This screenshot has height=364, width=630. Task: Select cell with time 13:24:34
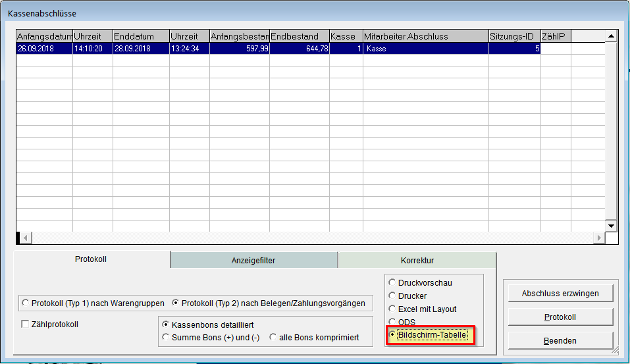[x=190, y=49]
